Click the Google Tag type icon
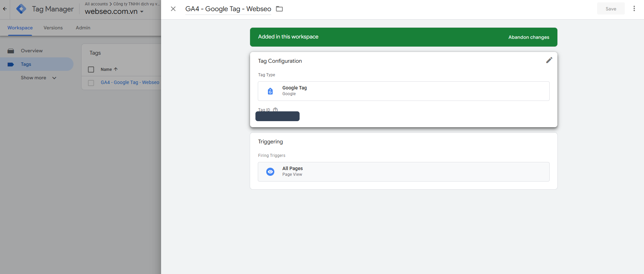This screenshot has height=274, width=644. (x=270, y=91)
